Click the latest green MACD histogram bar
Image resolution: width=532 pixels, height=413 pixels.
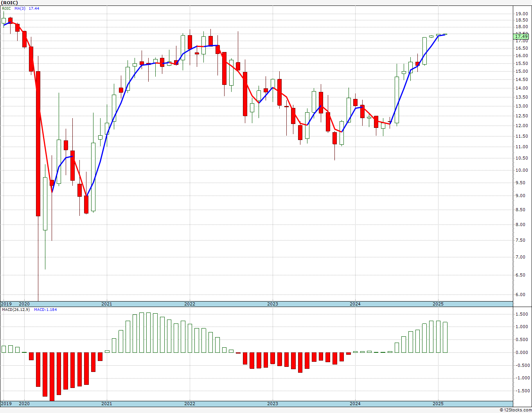(445, 337)
